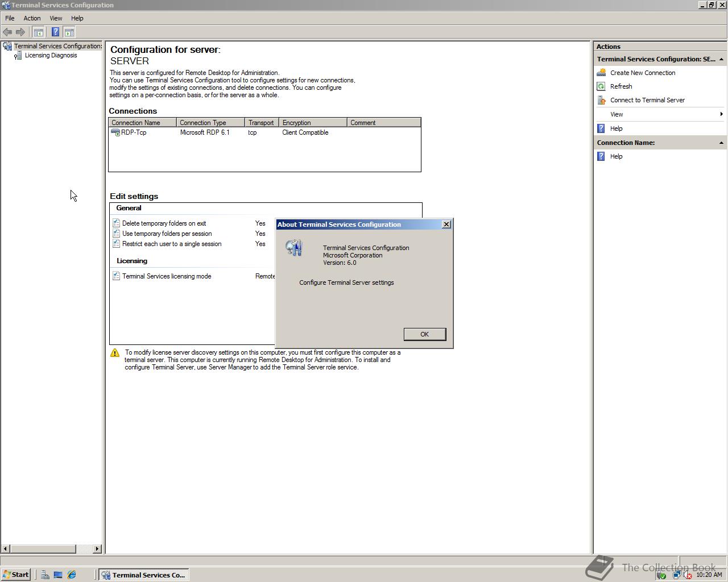Image resolution: width=728 pixels, height=582 pixels.
Task: Open the Help menu in the menu bar
Action: [x=77, y=18]
